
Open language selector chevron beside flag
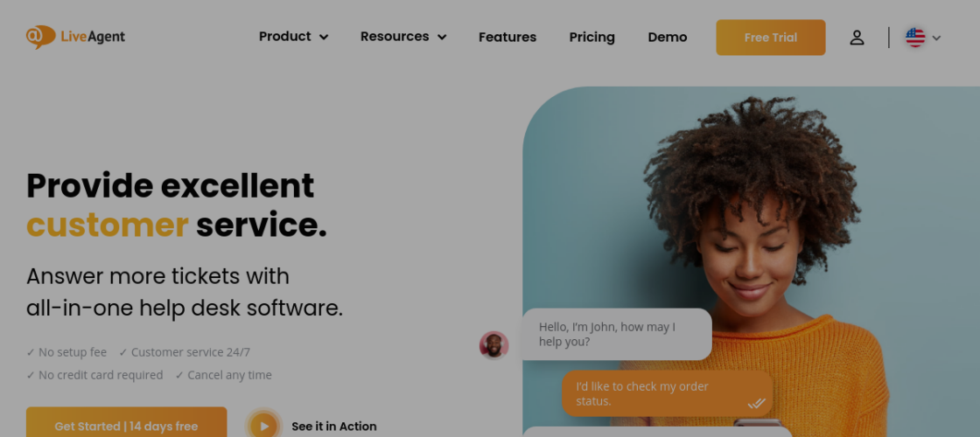[937, 38]
